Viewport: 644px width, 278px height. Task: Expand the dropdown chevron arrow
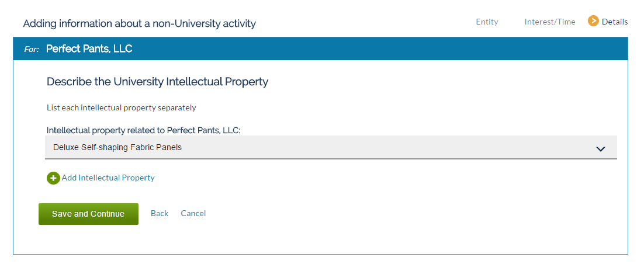click(x=601, y=149)
